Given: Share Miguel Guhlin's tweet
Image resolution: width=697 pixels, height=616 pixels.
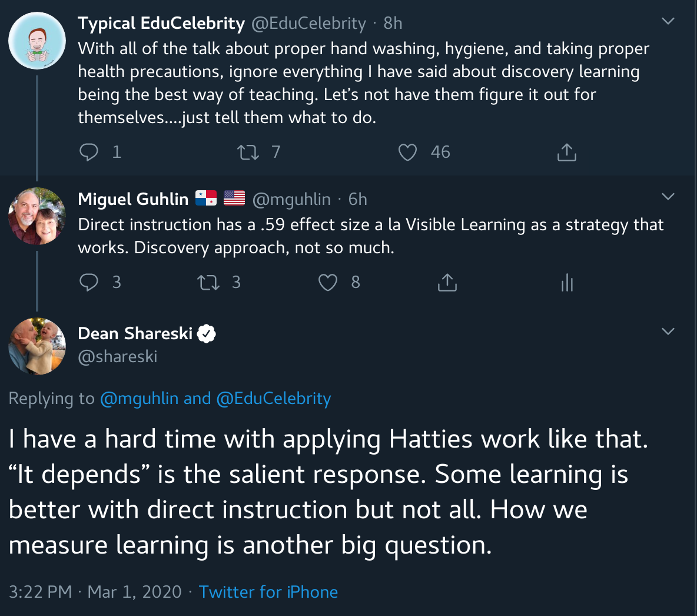Looking at the screenshot, I should click(447, 283).
